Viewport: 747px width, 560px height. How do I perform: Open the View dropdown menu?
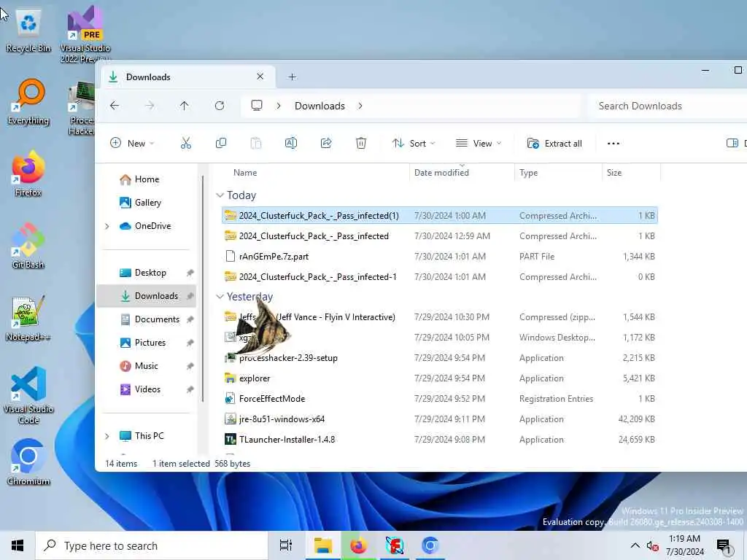[479, 143]
